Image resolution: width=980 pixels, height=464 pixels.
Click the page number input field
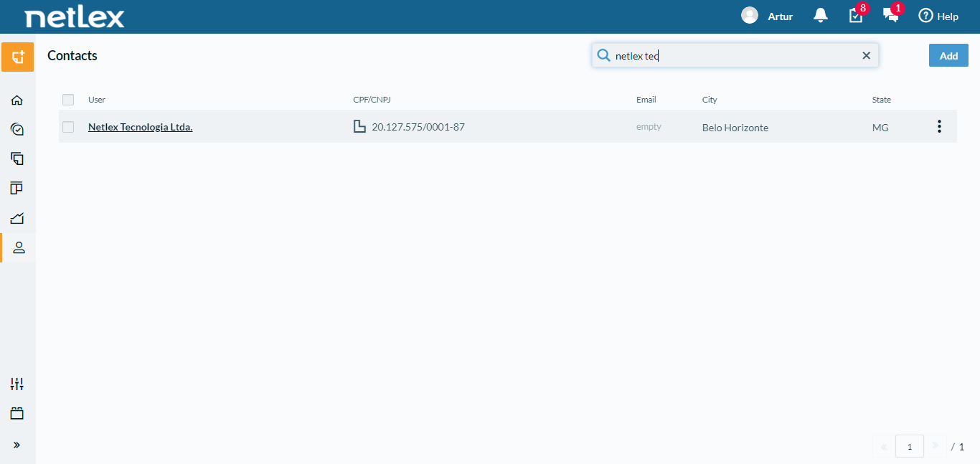[x=910, y=446]
